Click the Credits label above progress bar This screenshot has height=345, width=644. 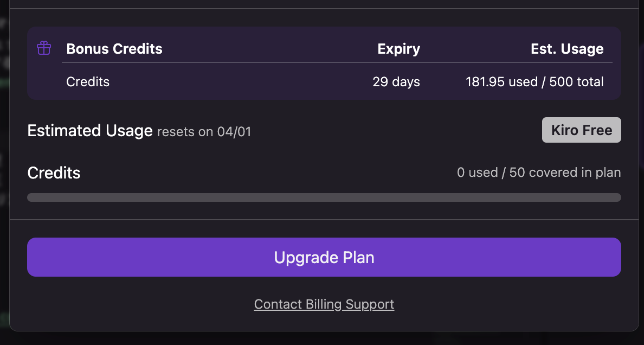pos(54,173)
